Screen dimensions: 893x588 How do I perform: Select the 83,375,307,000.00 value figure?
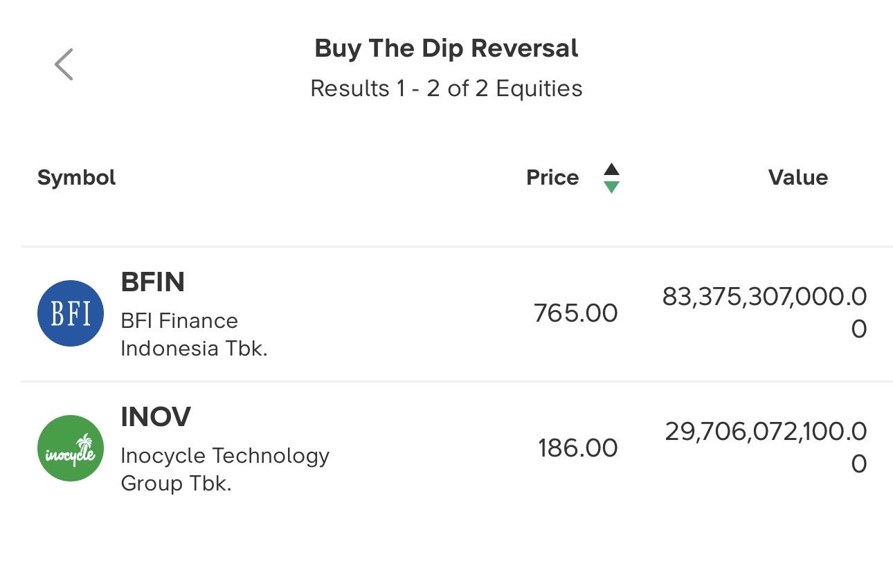764,311
